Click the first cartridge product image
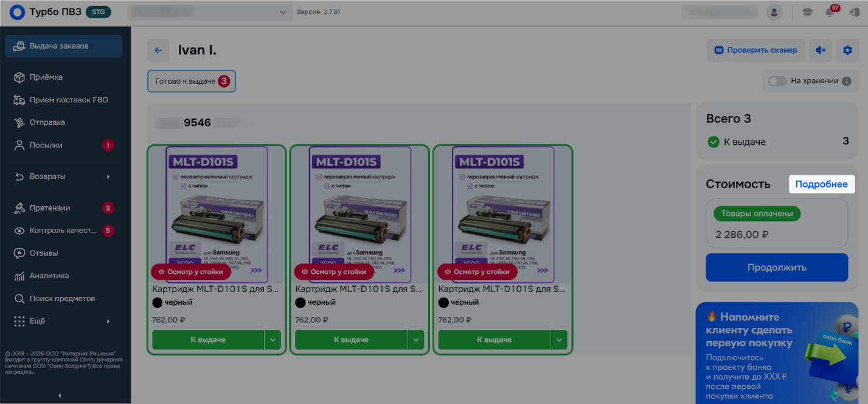Screen dimensions: 868x404 [x=217, y=214]
